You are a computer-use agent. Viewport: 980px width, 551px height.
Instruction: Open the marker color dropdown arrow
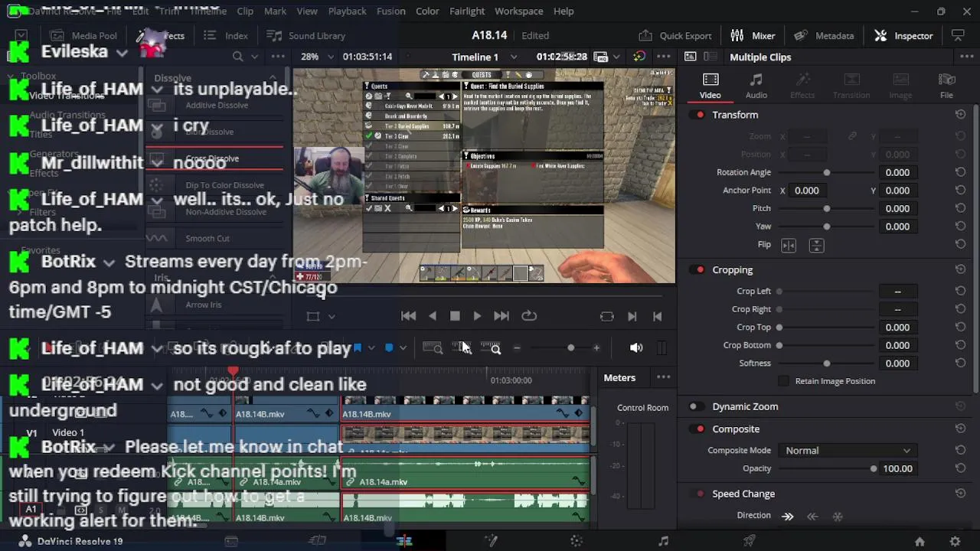pyautogui.click(x=403, y=347)
